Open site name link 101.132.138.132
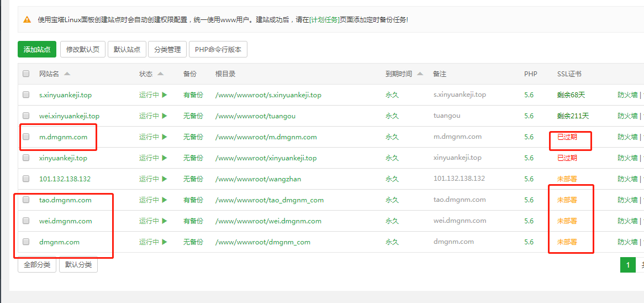 pos(65,179)
